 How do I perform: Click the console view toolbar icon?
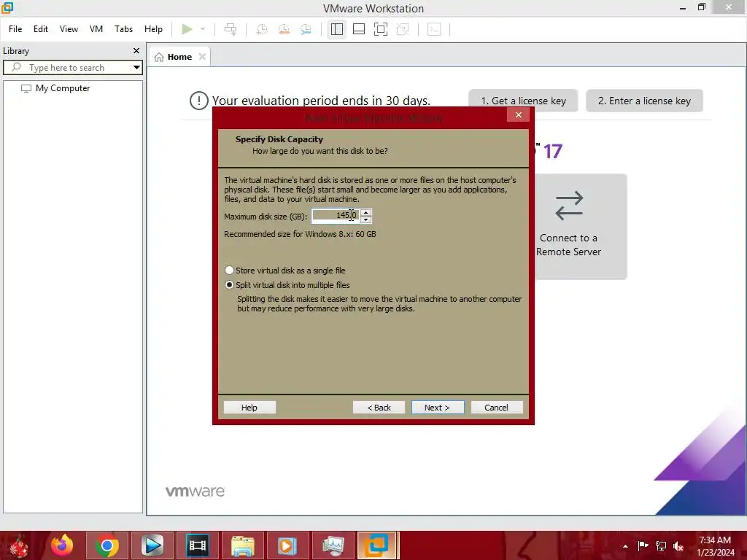pos(434,29)
